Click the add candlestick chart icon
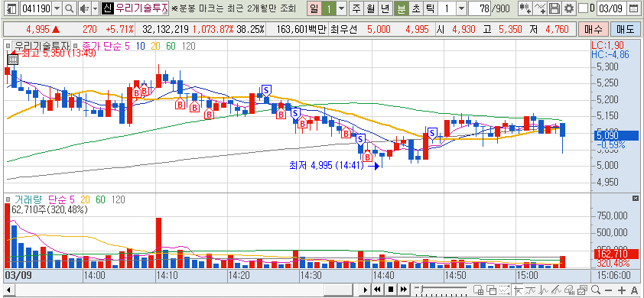This screenshot has height=298, width=644. [x=525, y=8]
